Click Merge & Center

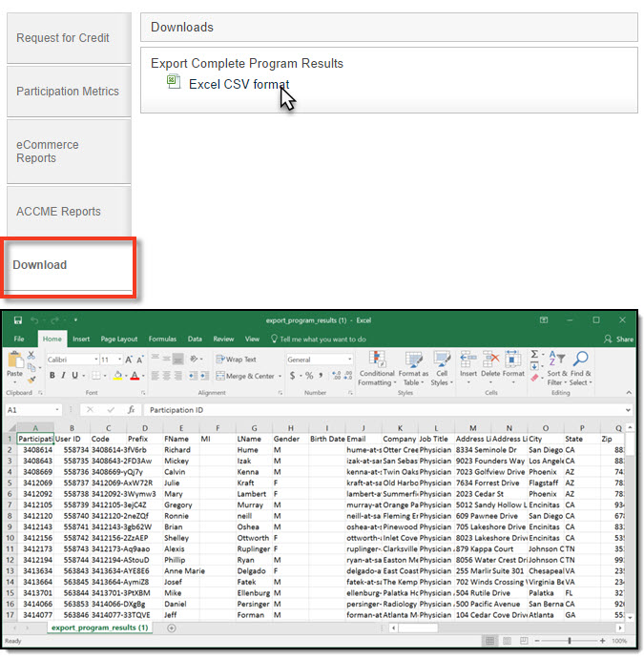point(245,376)
